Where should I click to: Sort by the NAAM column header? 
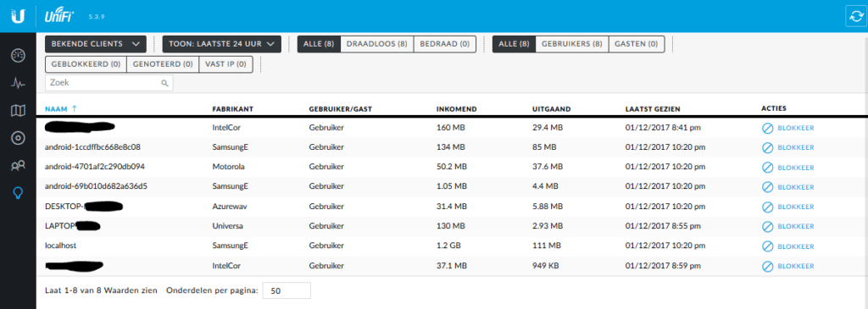[x=55, y=109]
